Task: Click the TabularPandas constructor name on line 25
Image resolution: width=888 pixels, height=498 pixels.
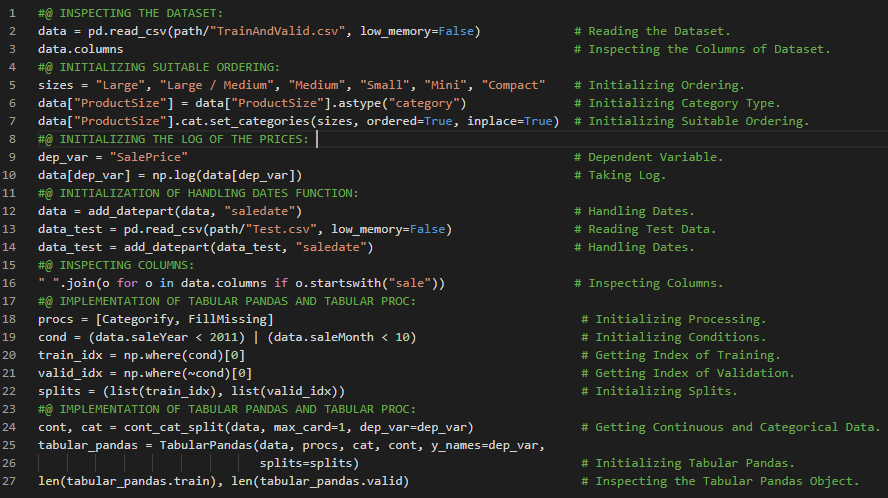Action: (212, 445)
